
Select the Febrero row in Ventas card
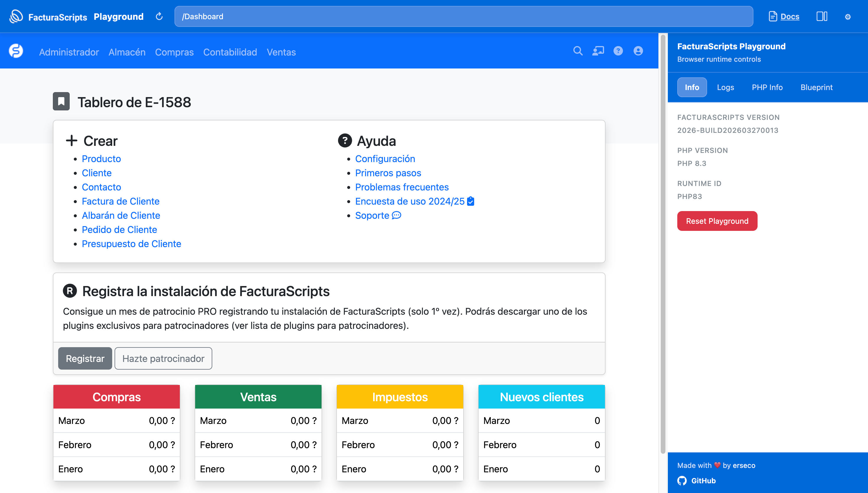(x=258, y=445)
